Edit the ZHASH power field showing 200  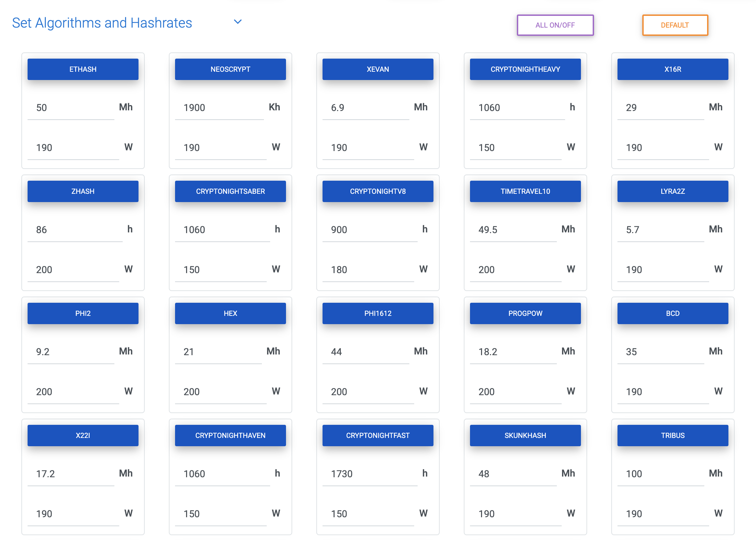[x=73, y=270]
